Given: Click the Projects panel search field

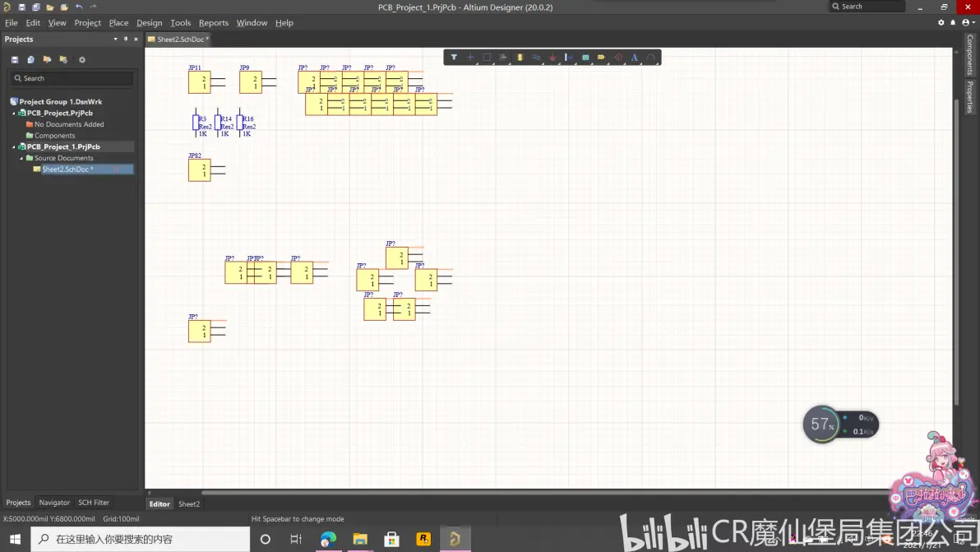Looking at the screenshot, I should 72,78.
